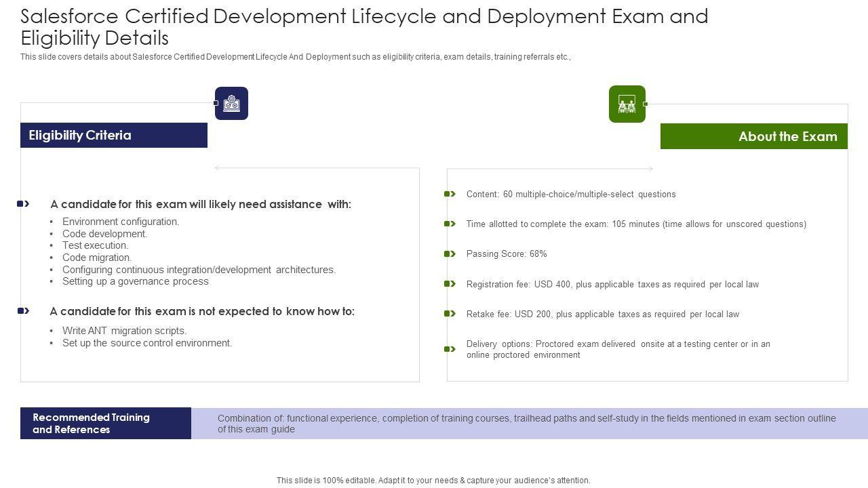Click the navy gear icon above Eligibility Criteria

[x=231, y=103]
